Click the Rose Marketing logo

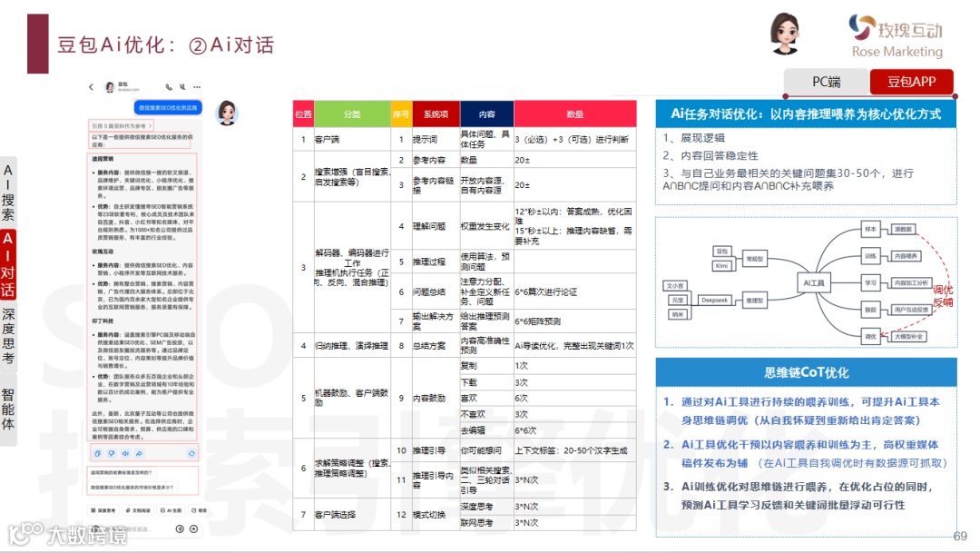[x=897, y=36]
